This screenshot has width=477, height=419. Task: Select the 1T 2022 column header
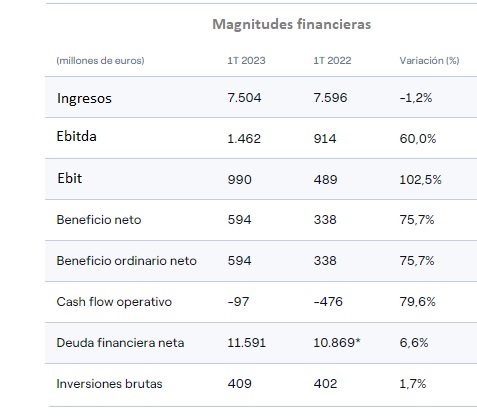tap(332, 61)
